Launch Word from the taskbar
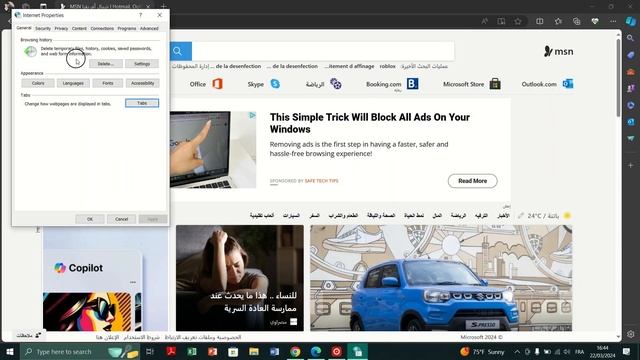The image size is (640, 360). tap(274, 351)
